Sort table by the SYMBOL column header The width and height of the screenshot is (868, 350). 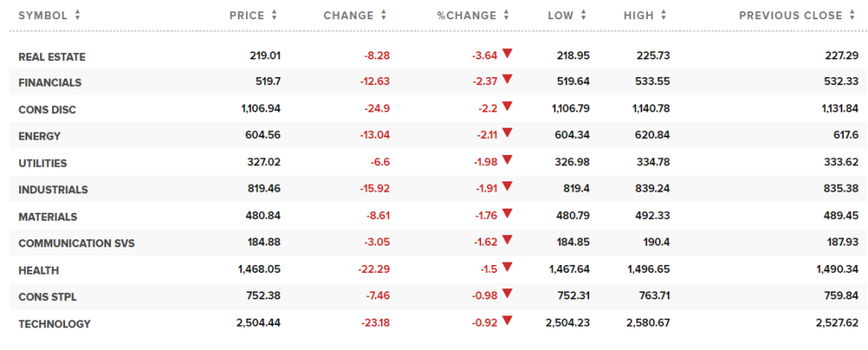pyautogui.click(x=43, y=15)
